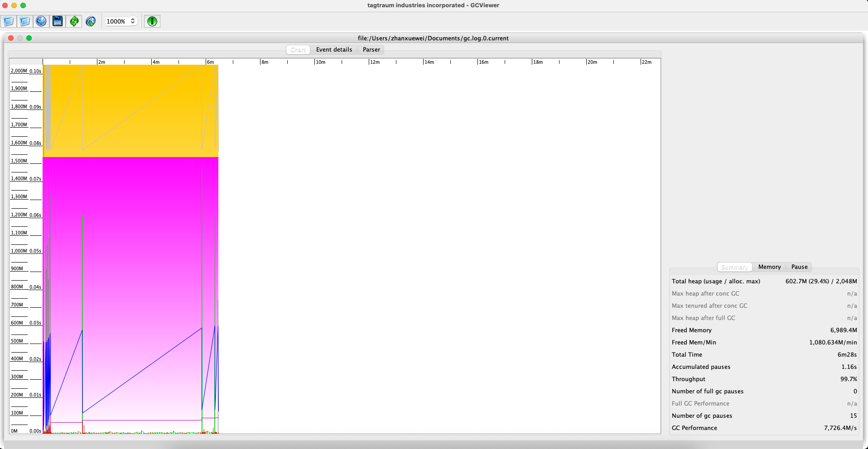
Task: Click the Freed Memory row label
Action: [x=691, y=330]
